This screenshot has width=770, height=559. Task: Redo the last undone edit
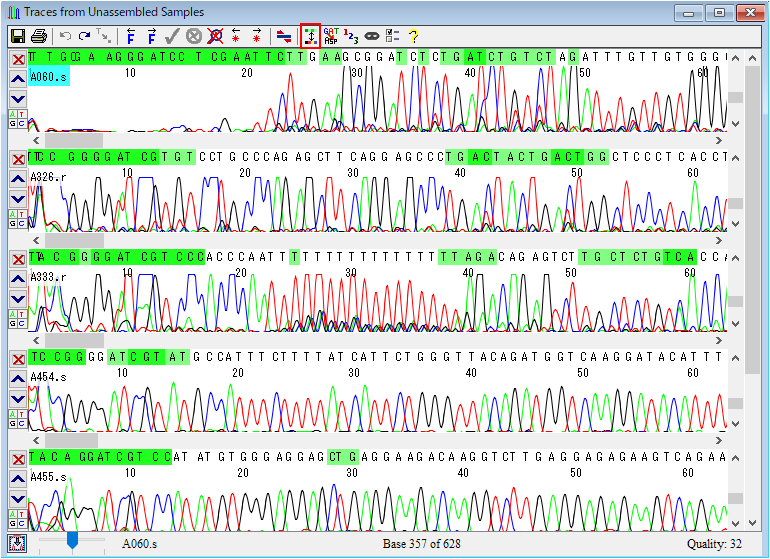(84, 36)
